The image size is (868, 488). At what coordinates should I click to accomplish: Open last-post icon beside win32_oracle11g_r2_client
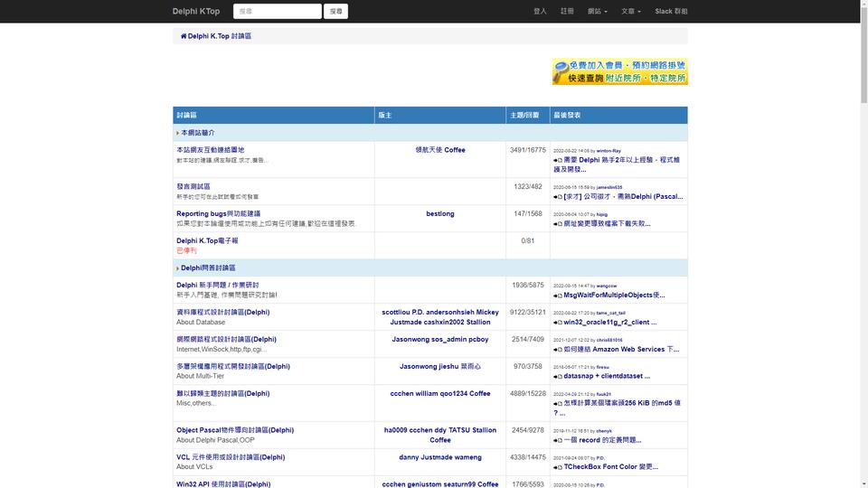point(558,323)
